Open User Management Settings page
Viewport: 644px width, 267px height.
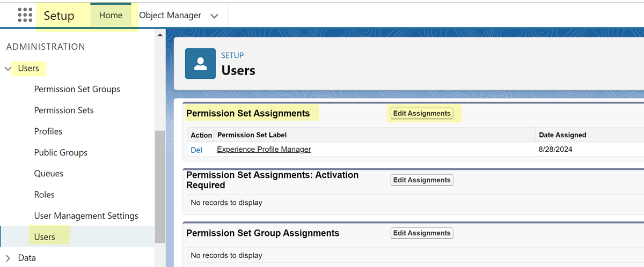[86, 216]
